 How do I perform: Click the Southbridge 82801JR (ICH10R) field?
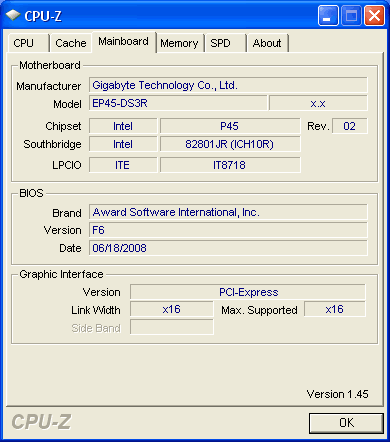(230, 144)
